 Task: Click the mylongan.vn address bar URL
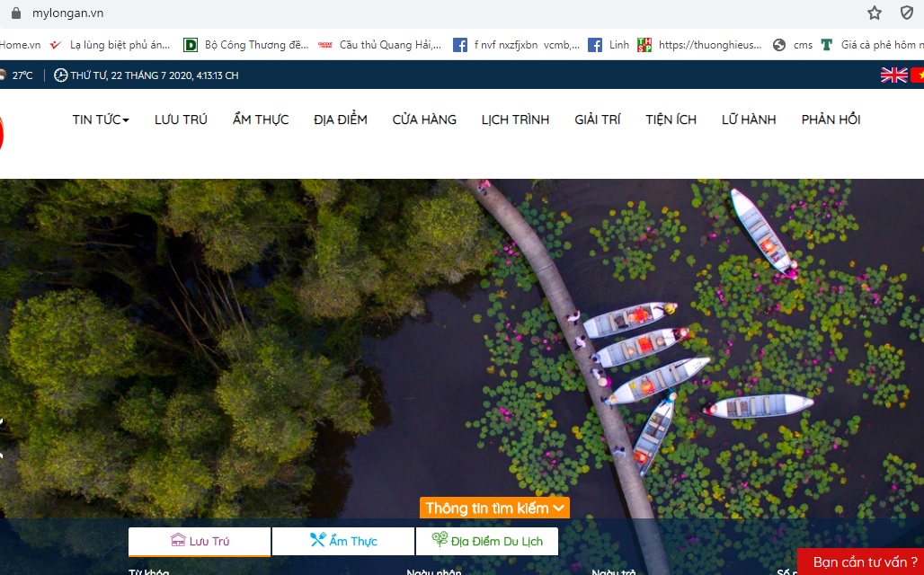tap(67, 13)
